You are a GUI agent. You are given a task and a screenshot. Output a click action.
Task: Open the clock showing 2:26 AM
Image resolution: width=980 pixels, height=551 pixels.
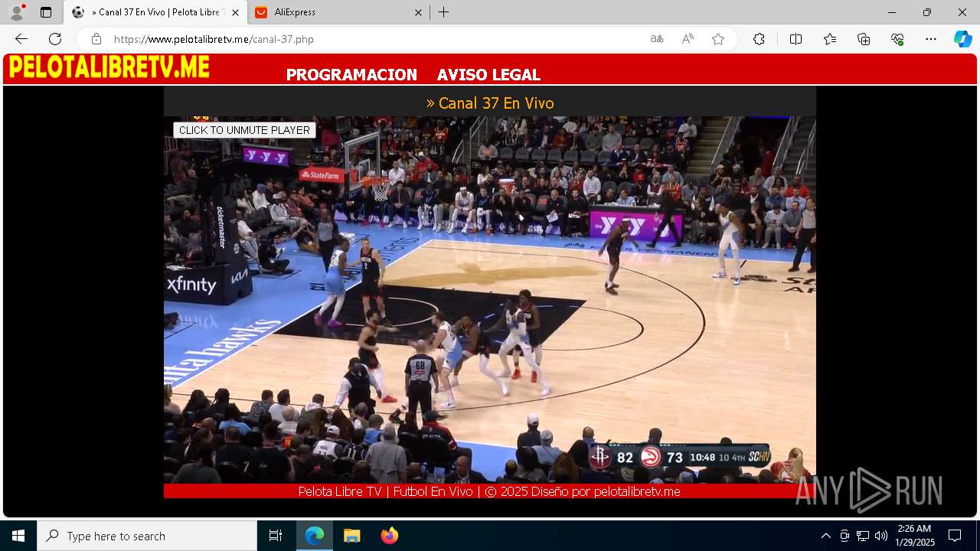(915, 536)
